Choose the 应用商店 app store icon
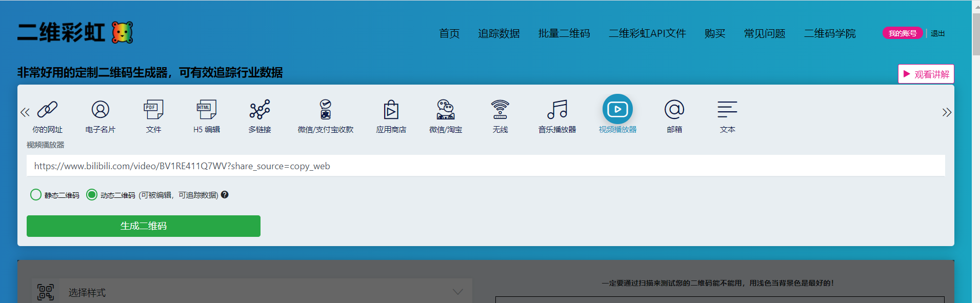Viewport: 980px width, 303px height. click(x=391, y=109)
